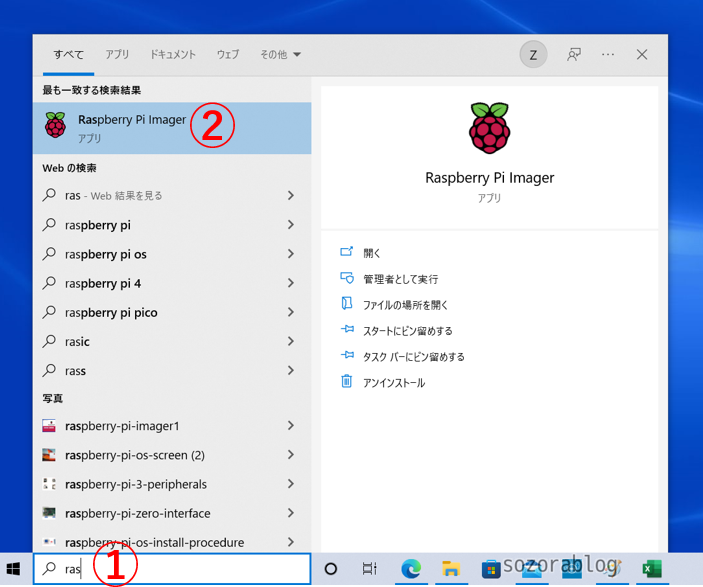Open Microsoft Store from taskbar
703x587 pixels.
[x=491, y=570]
